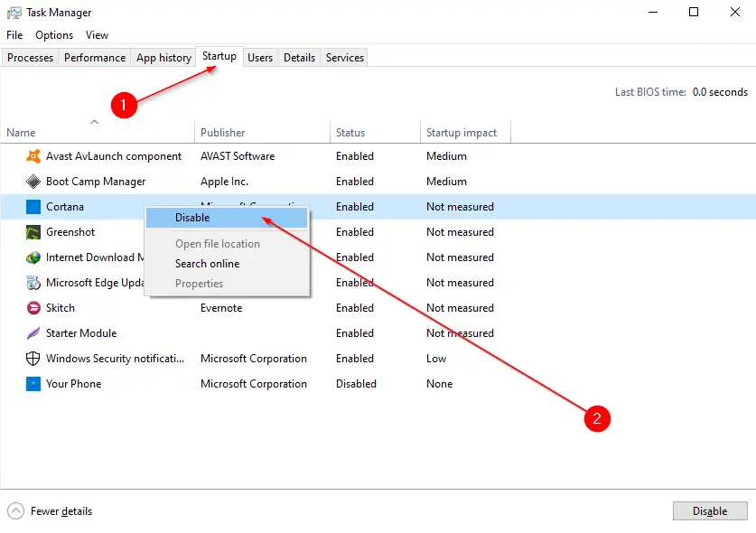
Task: Click Enabled status in the Cortana row
Action: pos(355,207)
